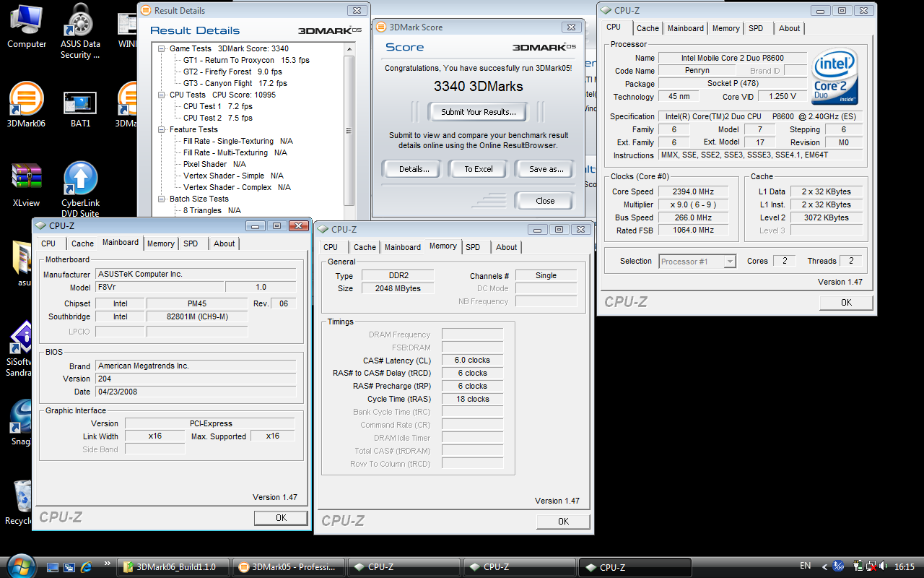The image size is (924, 578).
Task: Show hidden system tray icons arrow
Action: (824, 566)
